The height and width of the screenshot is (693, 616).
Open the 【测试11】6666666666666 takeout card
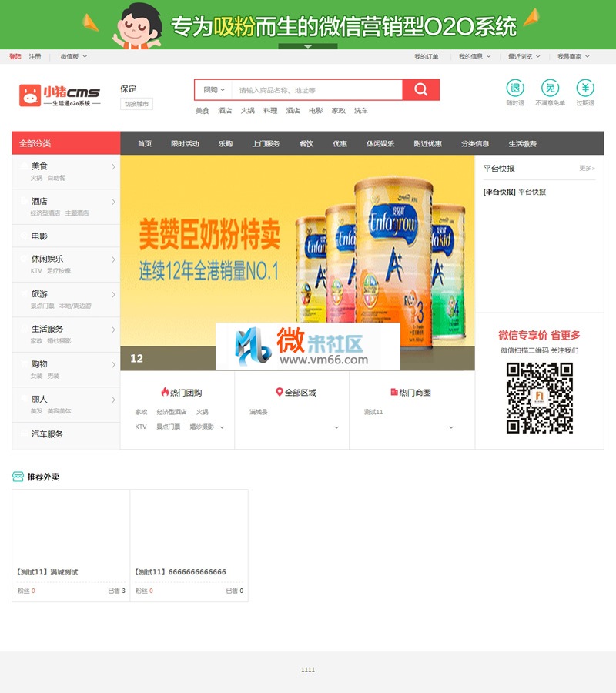(x=189, y=545)
